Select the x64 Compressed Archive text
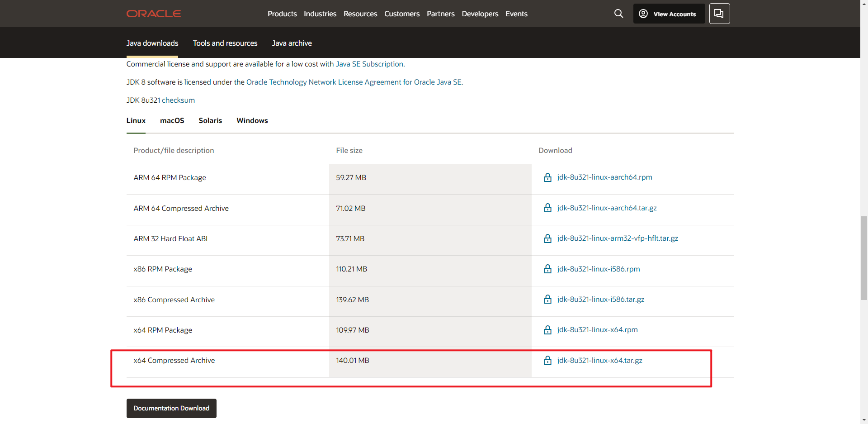The image size is (868, 424). 174,360
